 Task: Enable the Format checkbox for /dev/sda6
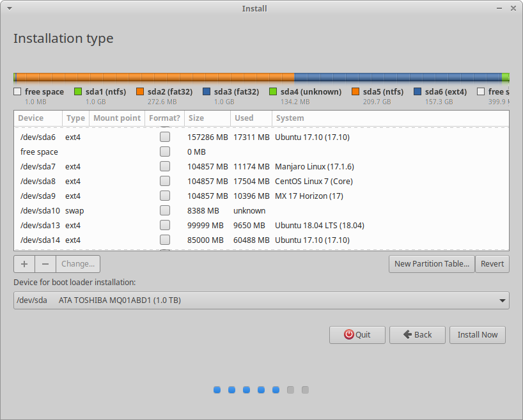pos(165,137)
